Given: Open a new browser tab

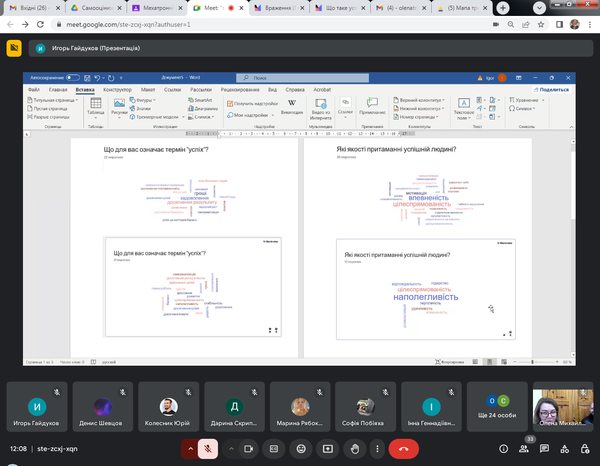Looking at the screenshot, I should 505,7.
